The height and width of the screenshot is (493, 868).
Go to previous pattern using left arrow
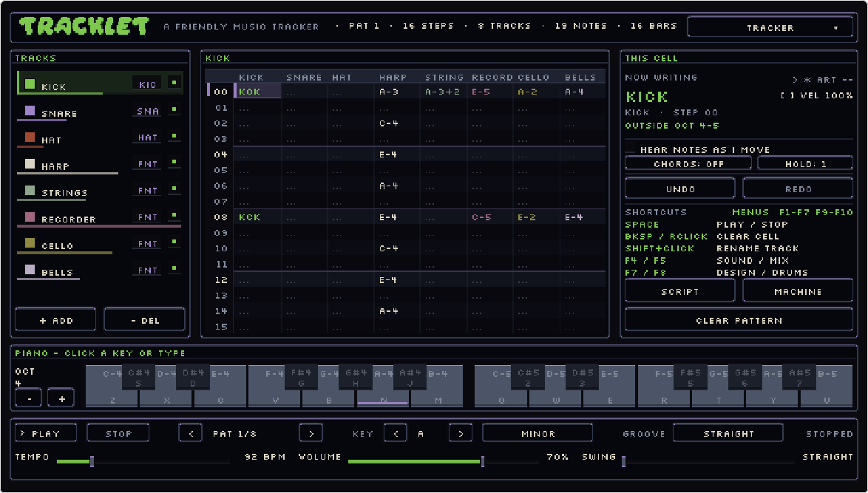[191, 433]
